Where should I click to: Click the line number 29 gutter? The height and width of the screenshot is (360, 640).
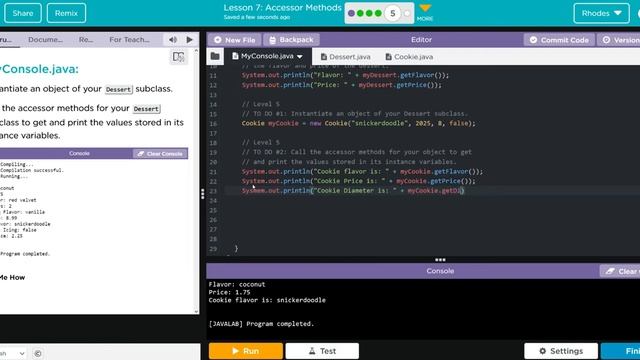[213, 249]
